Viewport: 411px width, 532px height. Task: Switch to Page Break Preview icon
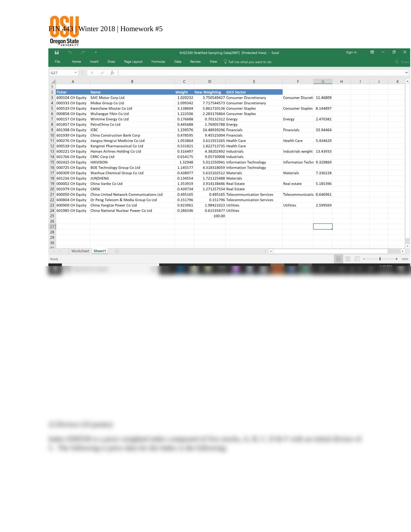tap(357, 259)
